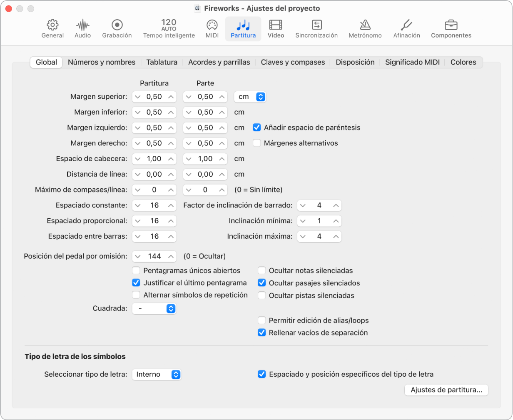Click Margen inferior Parte value 0,50
Screen dimensions: 513x420
[x=205, y=112]
